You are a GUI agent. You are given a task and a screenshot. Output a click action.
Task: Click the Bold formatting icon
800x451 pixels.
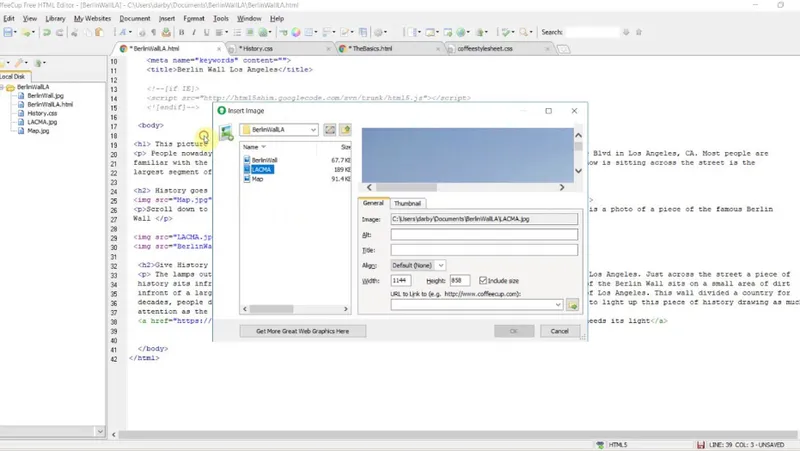pos(181,32)
